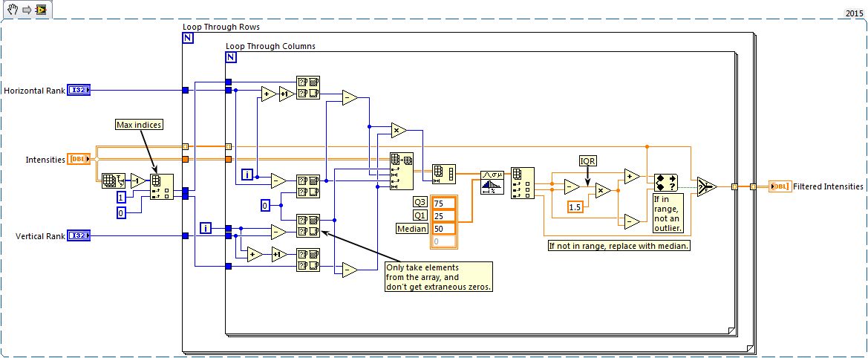Screen dimensions: 868x358
Task: Click the 'If in range, not an outlier.' comment
Action: (668, 212)
